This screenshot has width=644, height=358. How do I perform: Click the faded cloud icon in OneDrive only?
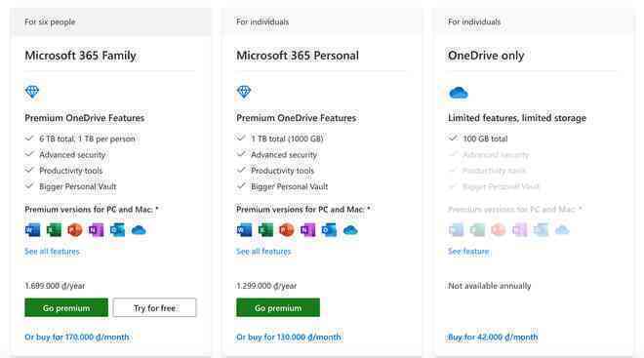pyautogui.click(x=562, y=230)
